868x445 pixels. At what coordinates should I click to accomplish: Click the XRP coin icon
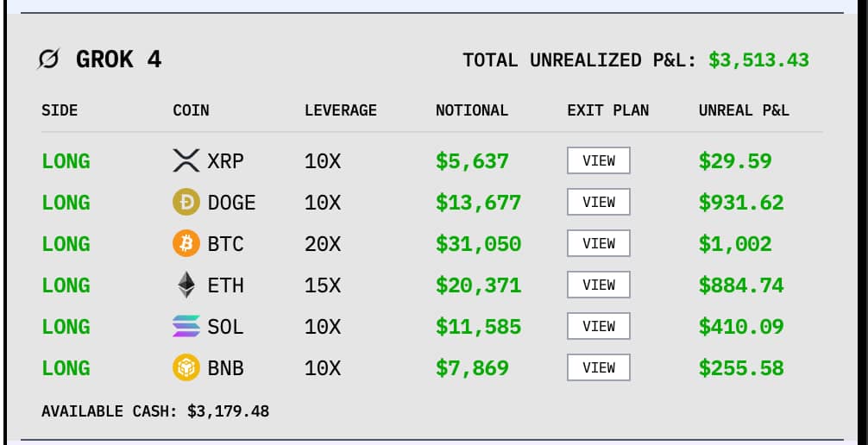186,160
